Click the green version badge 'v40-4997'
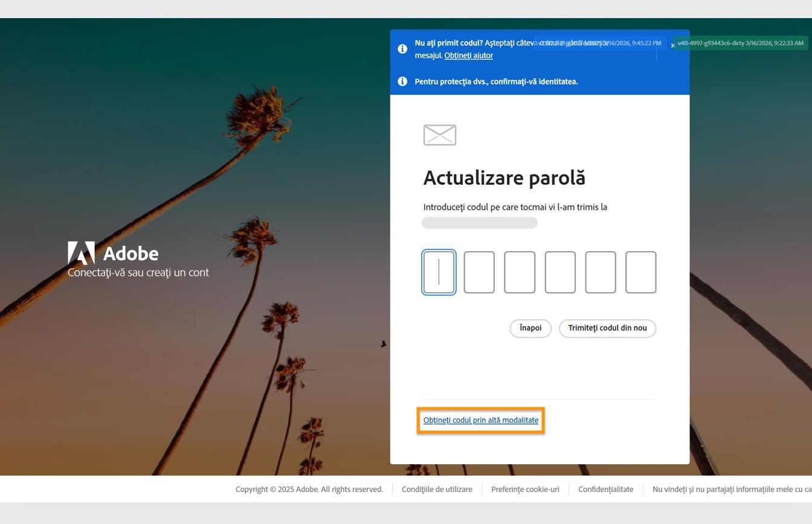This screenshot has width=812, height=524. click(740, 43)
